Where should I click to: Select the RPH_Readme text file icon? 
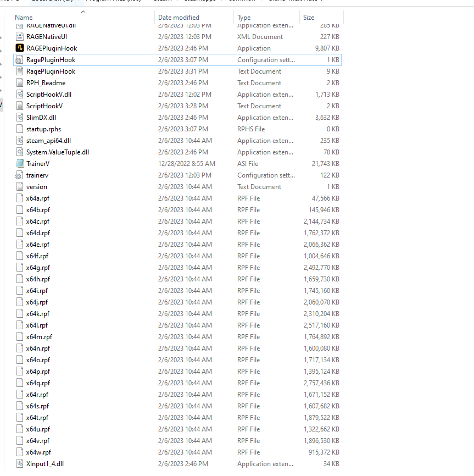click(20, 83)
